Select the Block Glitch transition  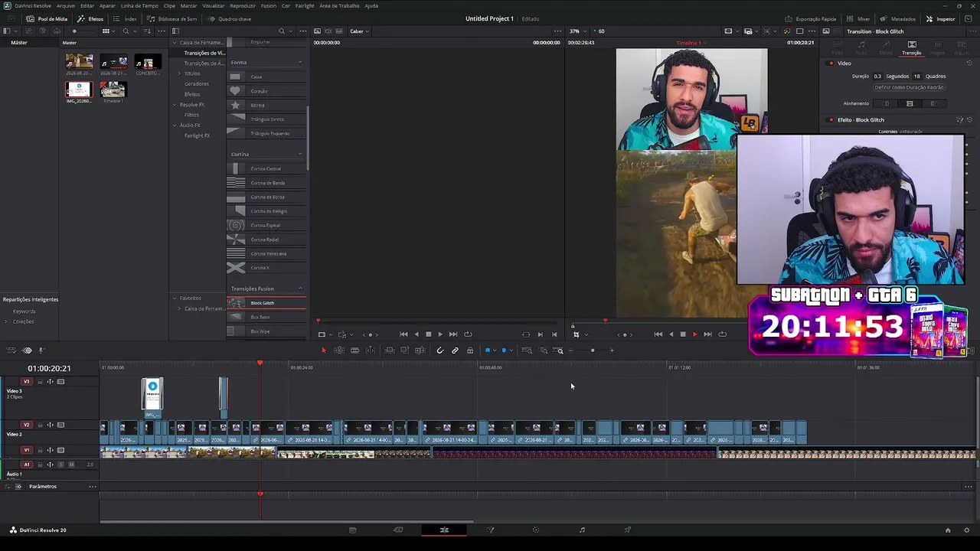(x=266, y=303)
